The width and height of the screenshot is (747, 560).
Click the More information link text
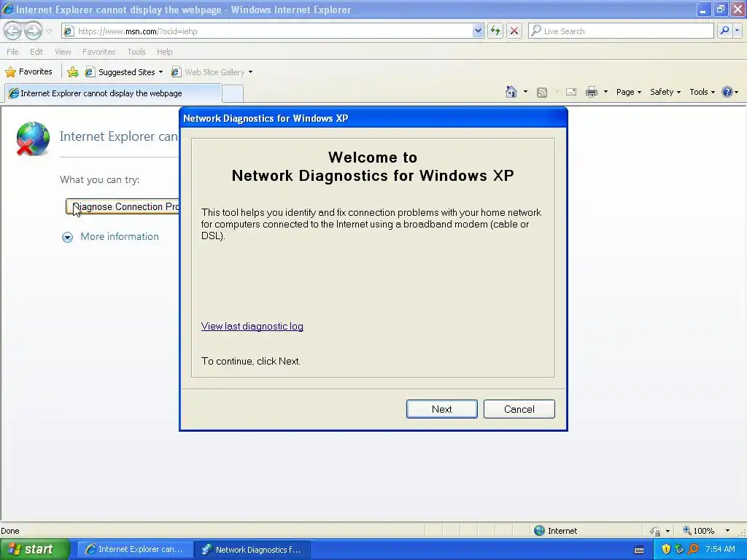click(x=120, y=237)
